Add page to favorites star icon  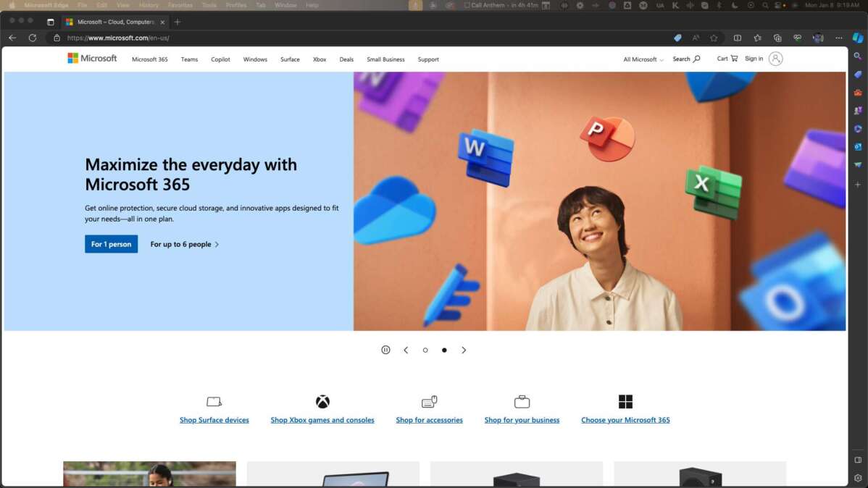point(714,38)
